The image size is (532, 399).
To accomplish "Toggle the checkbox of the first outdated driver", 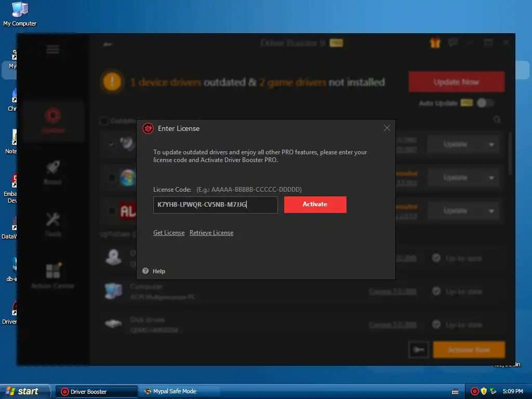I will pyautogui.click(x=112, y=144).
